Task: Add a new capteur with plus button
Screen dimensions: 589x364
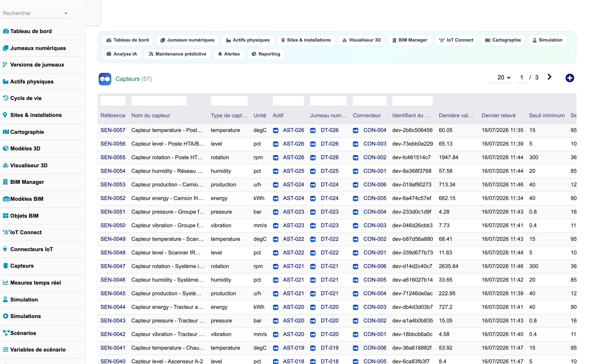Action: point(570,78)
